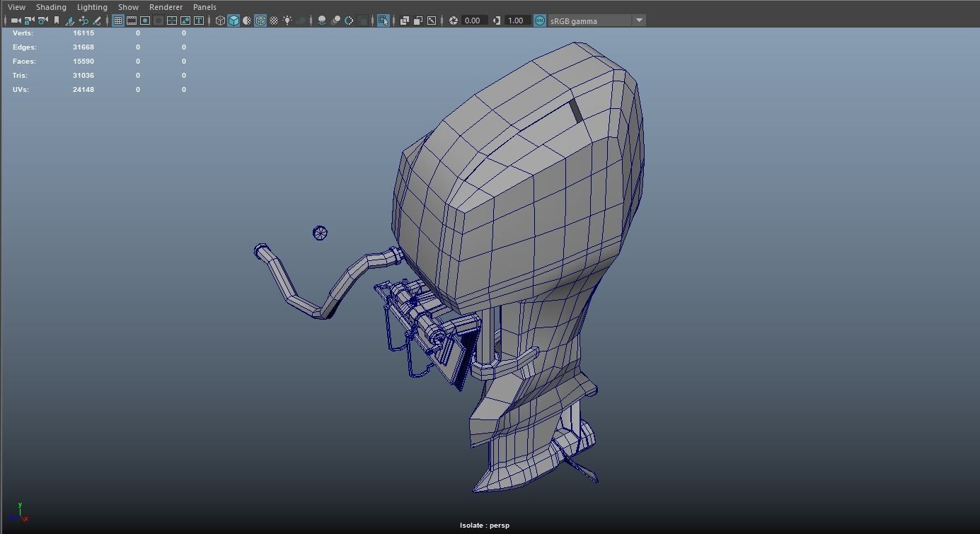This screenshot has height=534, width=980.
Task: Open the Shading menu
Action: [51, 7]
